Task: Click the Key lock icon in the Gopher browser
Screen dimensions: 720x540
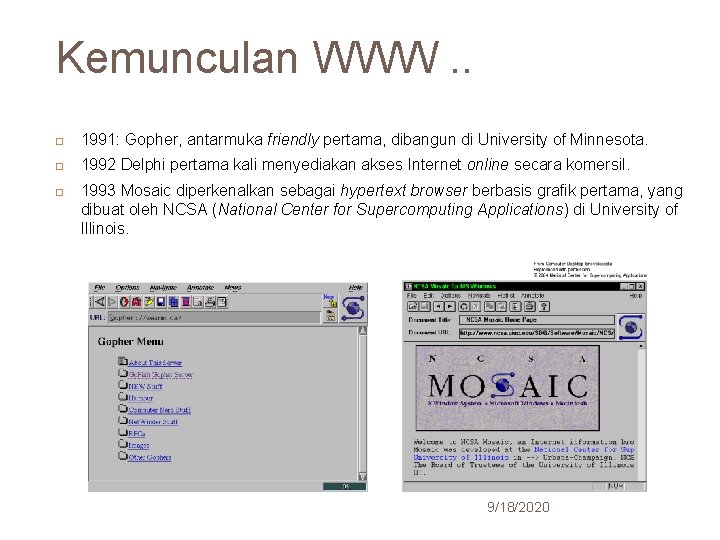Action: click(330, 300)
